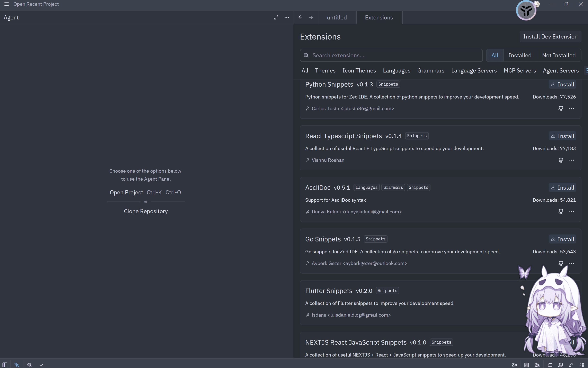Click 'Downloads: 54,821' text
This screenshot has width=588, height=368.
(554, 200)
